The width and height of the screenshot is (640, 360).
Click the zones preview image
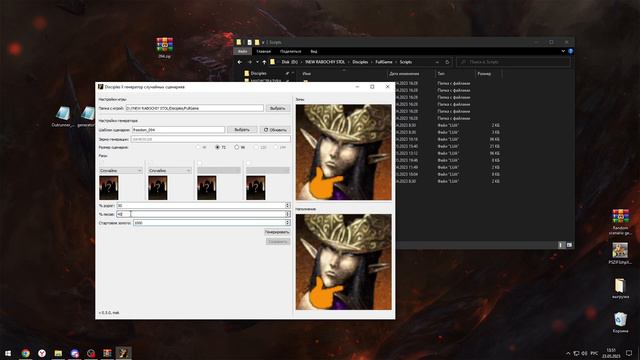(344, 152)
